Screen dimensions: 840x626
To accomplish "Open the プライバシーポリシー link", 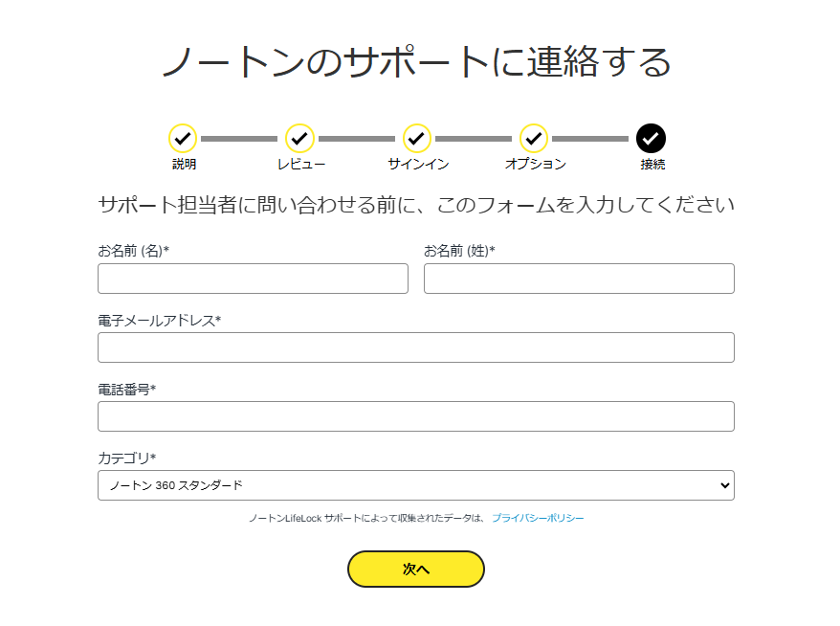I will click(538, 518).
